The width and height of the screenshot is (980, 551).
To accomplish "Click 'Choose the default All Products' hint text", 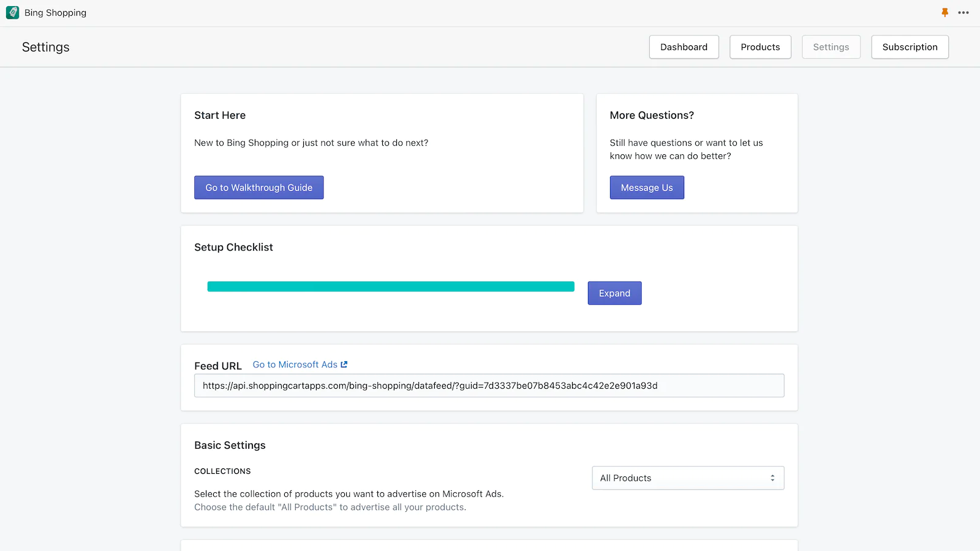I will point(330,508).
